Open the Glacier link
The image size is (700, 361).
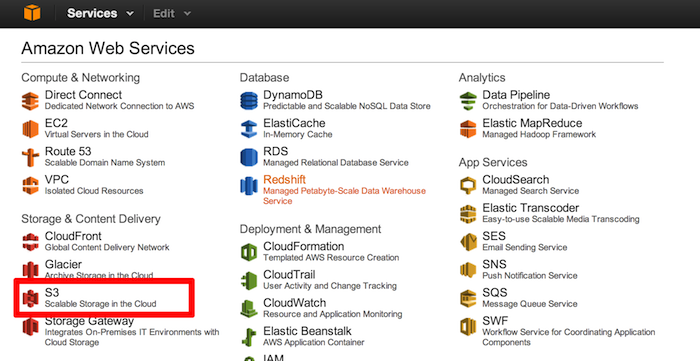pos(63,265)
